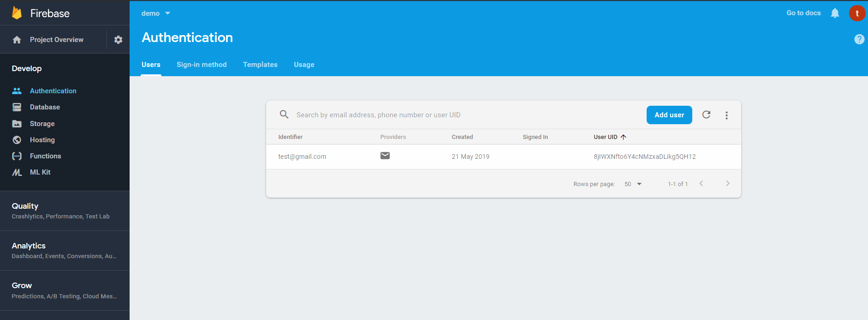Refresh the users list

pos(706,115)
